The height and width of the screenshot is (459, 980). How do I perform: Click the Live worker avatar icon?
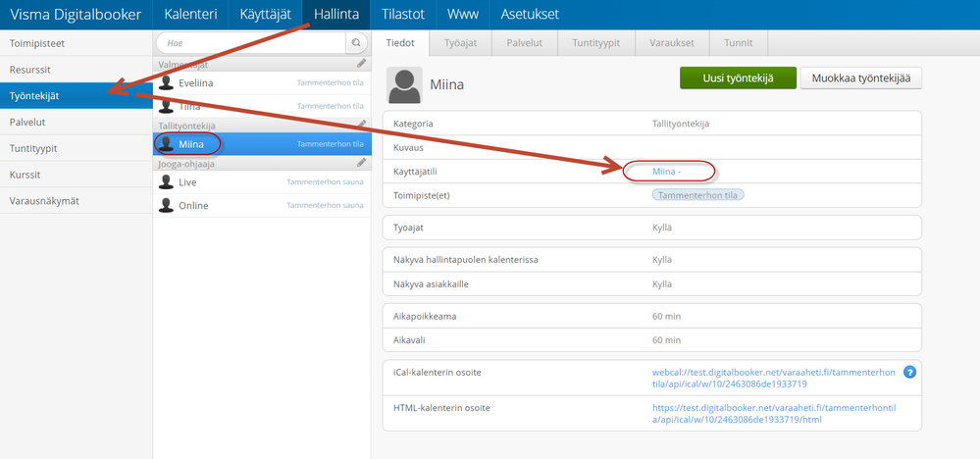166,182
